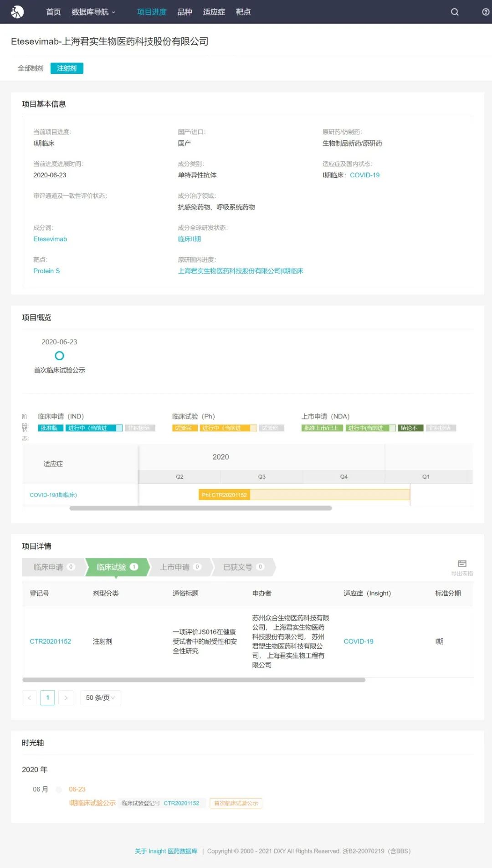Open the COVID-19 link in 适应症及国内状态
The image size is (492, 868).
(364, 175)
